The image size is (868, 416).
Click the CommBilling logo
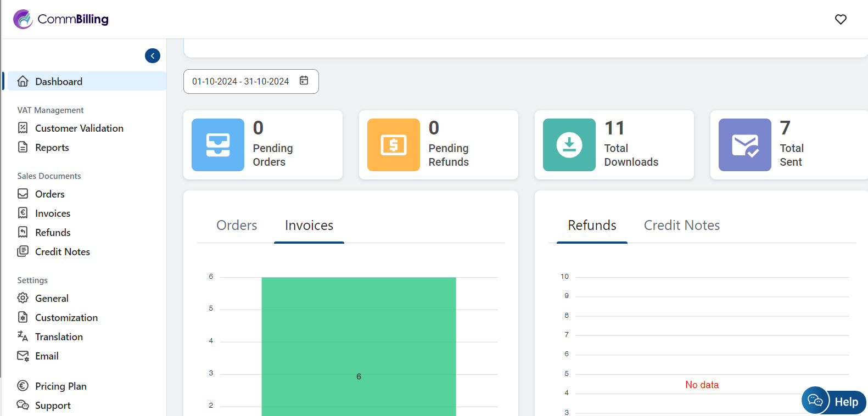pos(61,19)
